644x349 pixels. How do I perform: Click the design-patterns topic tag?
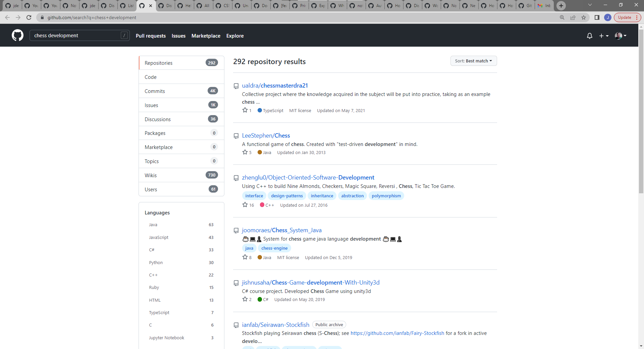pos(287,196)
